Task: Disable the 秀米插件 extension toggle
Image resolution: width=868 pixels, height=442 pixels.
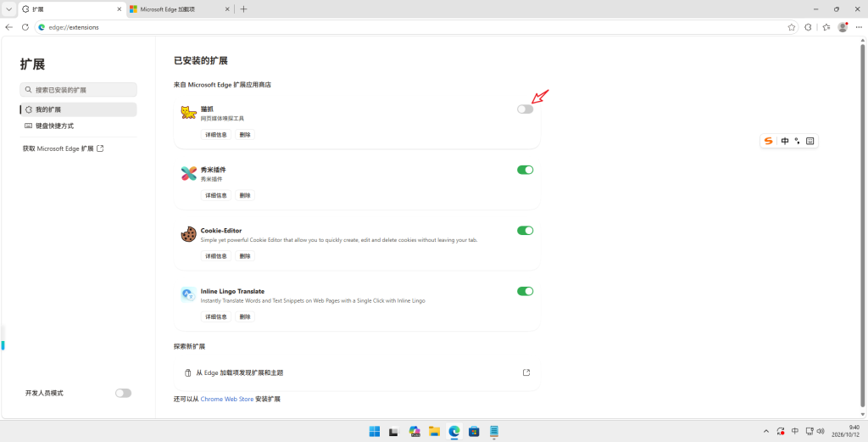Action: pos(525,170)
